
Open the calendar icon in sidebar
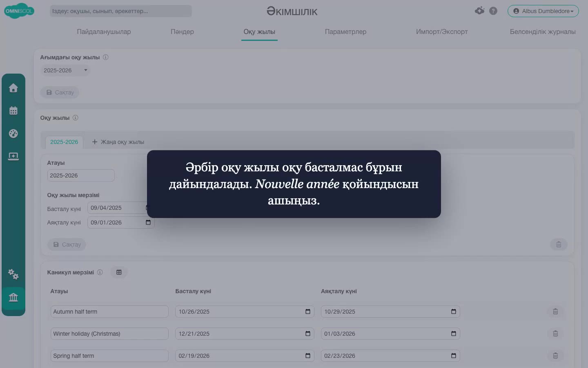(x=13, y=110)
